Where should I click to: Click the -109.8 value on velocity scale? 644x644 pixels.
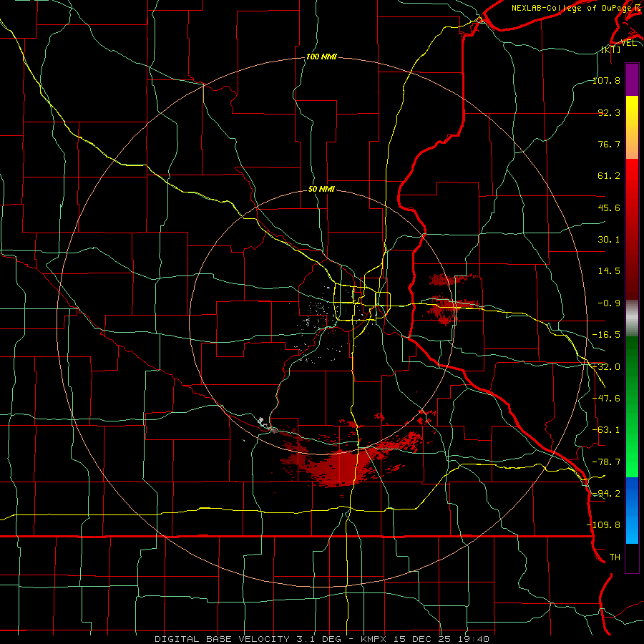tap(604, 525)
